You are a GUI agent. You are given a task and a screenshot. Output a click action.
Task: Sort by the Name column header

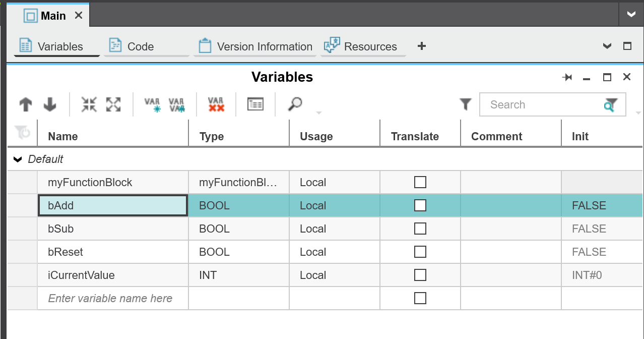pyautogui.click(x=113, y=136)
